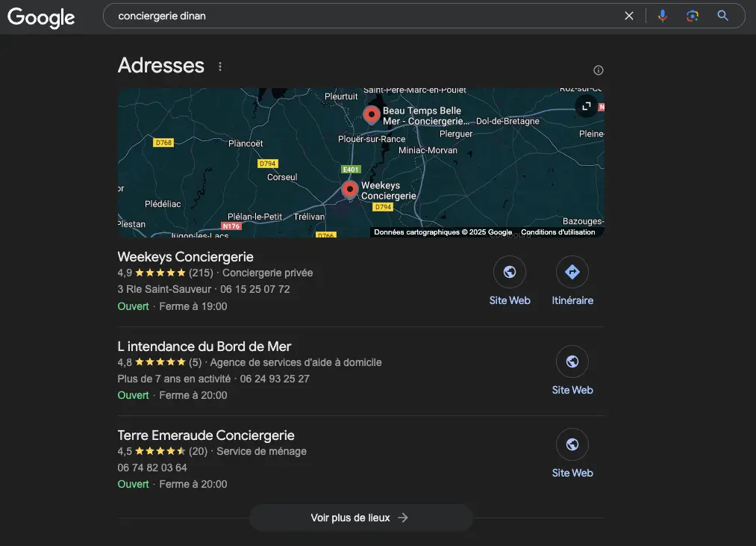Click the Plancoët town label on map
This screenshot has width=756, height=546.
(246, 143)
